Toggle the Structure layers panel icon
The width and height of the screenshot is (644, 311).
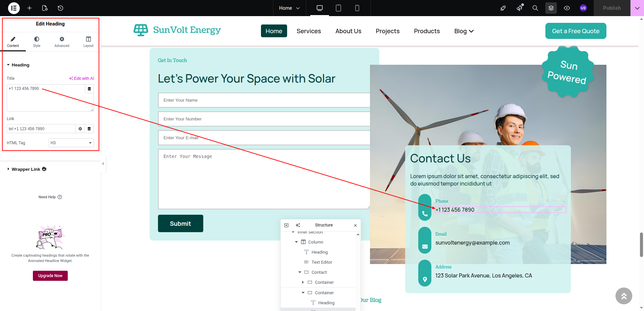(551, 8)
